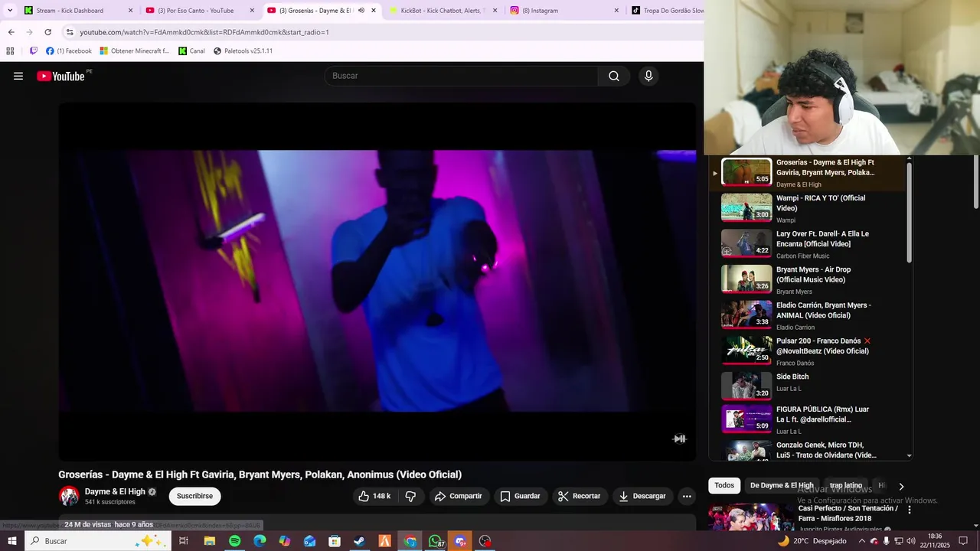
Task: Click into the Buscar search field
Action: (462, 76)
